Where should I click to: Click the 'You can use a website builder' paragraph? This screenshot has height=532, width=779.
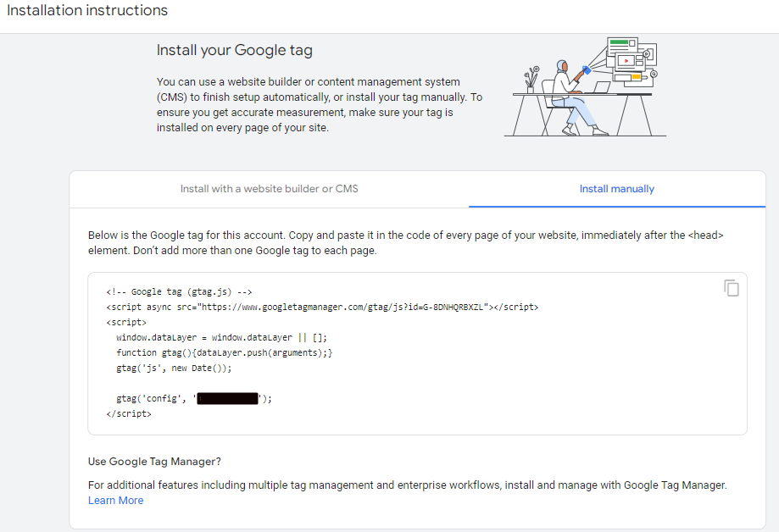[x=320, y=104]
